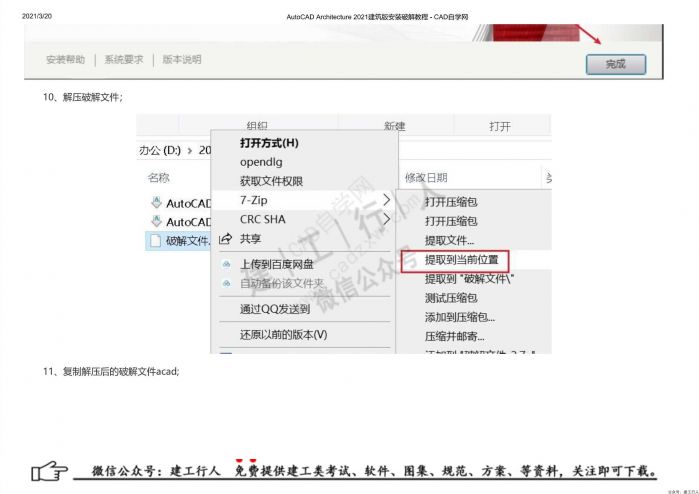Choose 提取到 "破解文件\" option

(469, 279)
